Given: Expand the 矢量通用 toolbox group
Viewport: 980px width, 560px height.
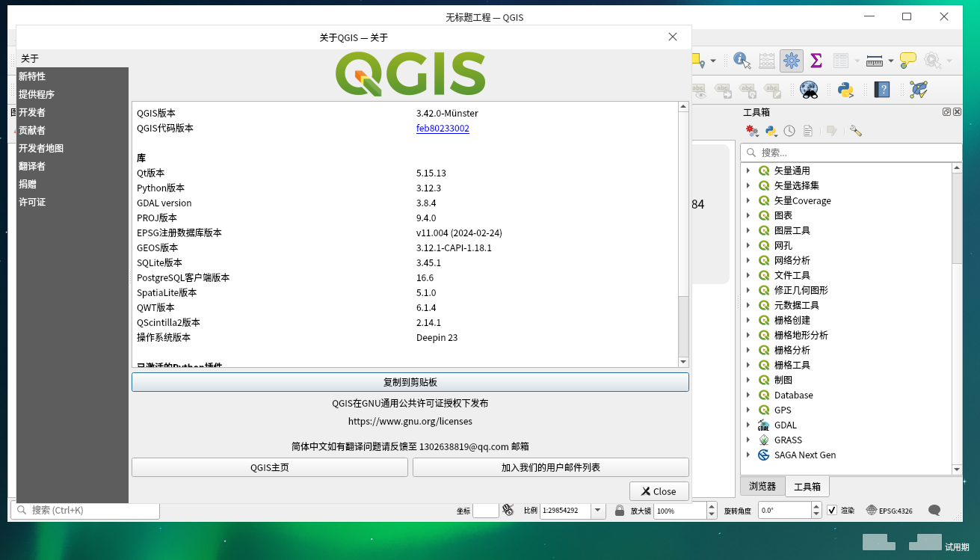Looking at the screenshot, I should 748,170.
